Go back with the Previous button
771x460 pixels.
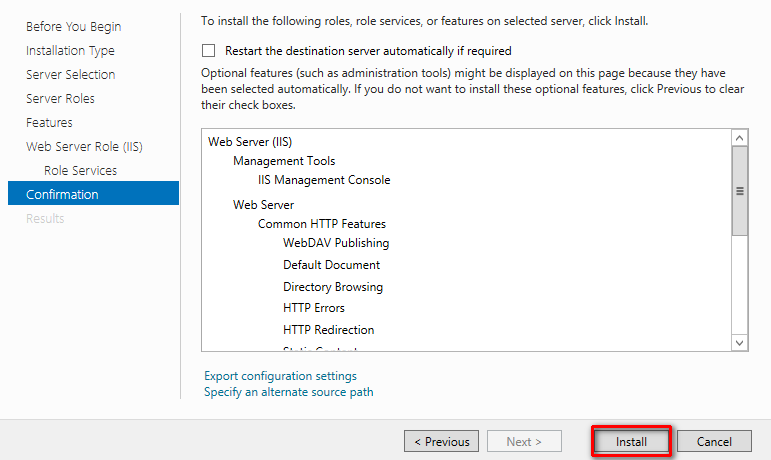pos(441,441)
